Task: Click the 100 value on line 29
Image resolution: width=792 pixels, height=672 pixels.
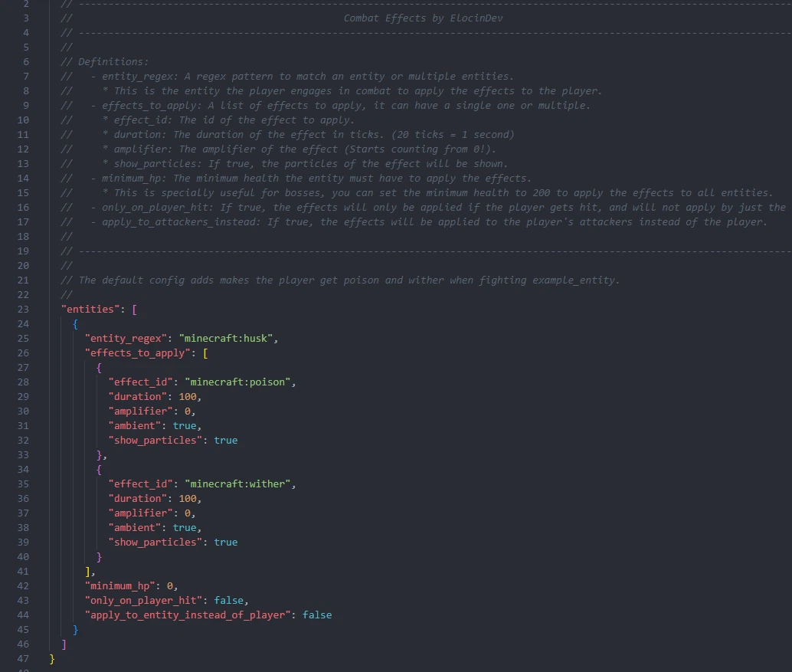Action: 188,397
